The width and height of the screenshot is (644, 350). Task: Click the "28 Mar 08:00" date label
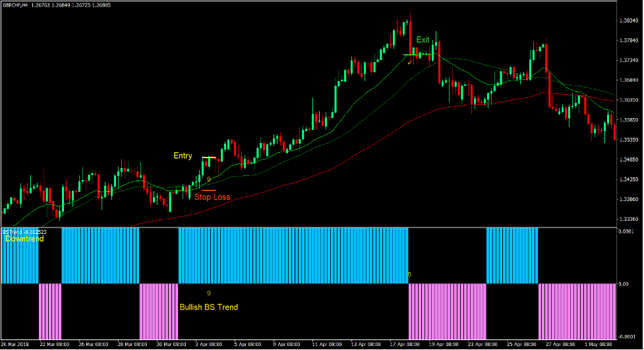132,344
